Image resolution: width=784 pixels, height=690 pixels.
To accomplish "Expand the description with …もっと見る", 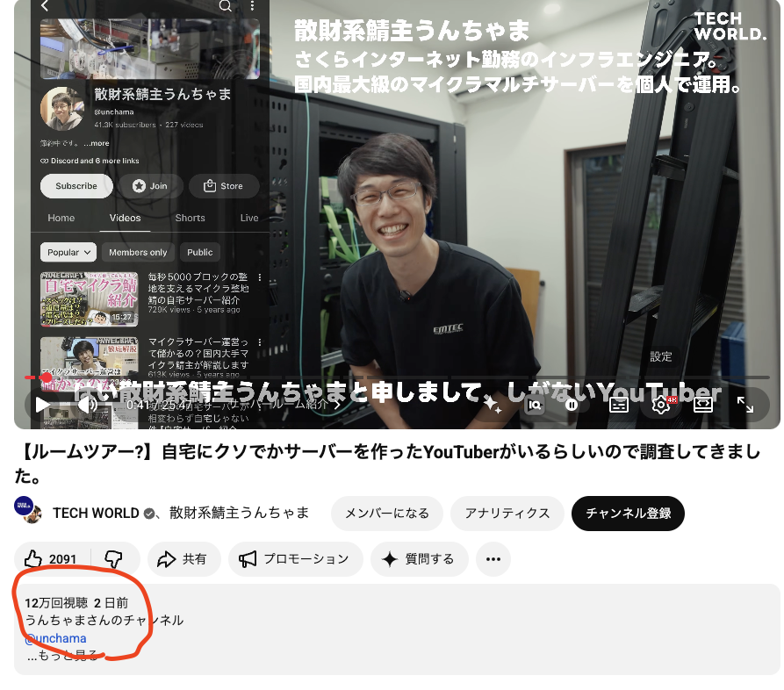I will [62, 656].
